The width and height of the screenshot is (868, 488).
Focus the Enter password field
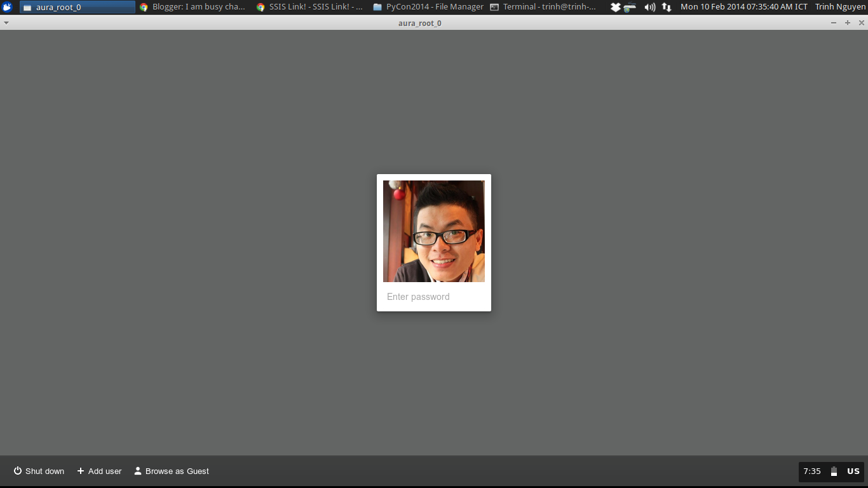coord(434,297)
